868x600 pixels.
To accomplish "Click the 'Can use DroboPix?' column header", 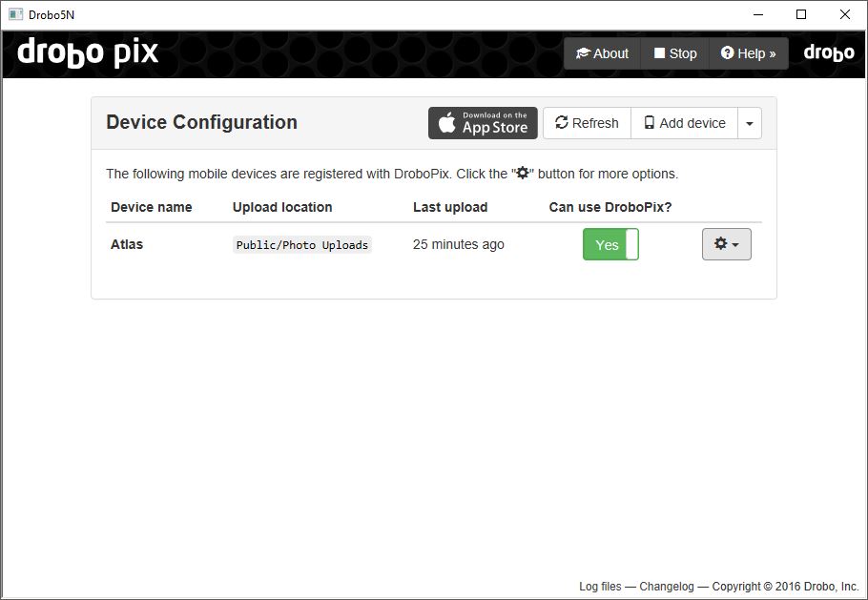I will [x=610, y=207].
